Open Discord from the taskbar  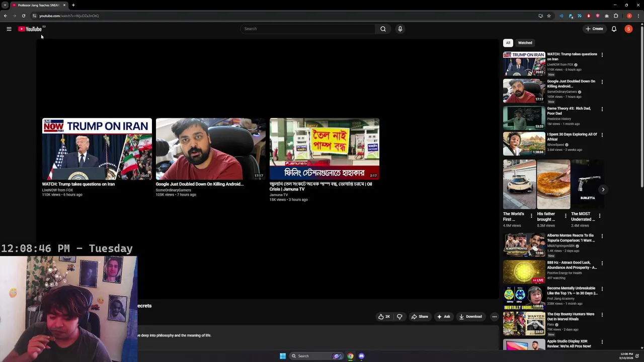[361, 356]
